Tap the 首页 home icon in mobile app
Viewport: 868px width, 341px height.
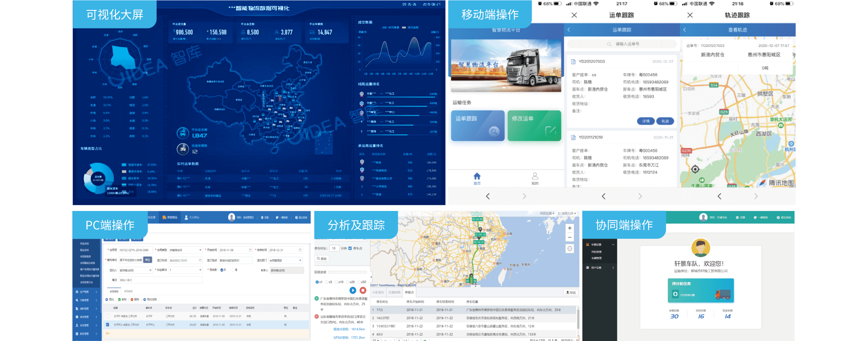pyautogui.click(x=477, y=177)
